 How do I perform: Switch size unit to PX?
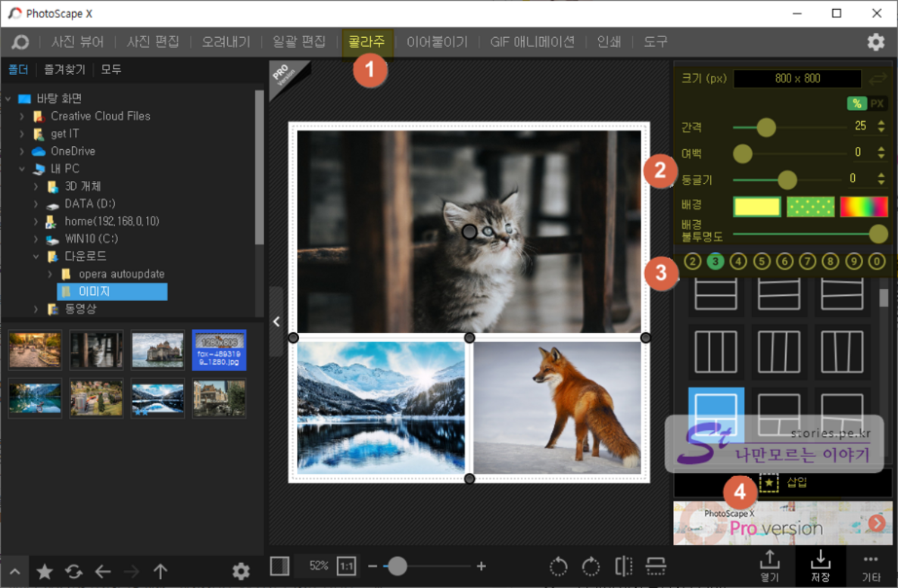tap(877, 104)
